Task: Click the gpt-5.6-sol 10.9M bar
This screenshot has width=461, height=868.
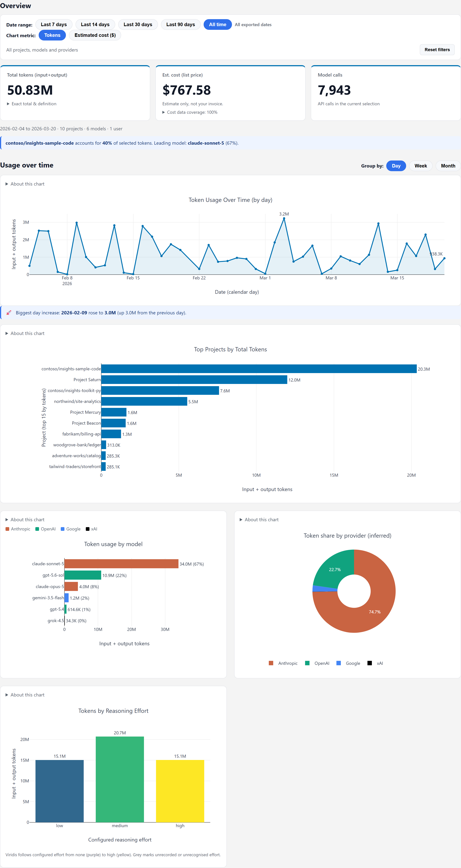Action: pos(83,575)
